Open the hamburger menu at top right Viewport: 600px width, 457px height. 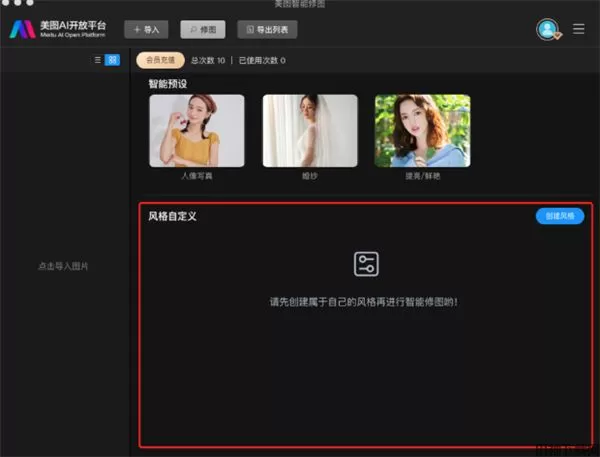click(x=579, y=29)
